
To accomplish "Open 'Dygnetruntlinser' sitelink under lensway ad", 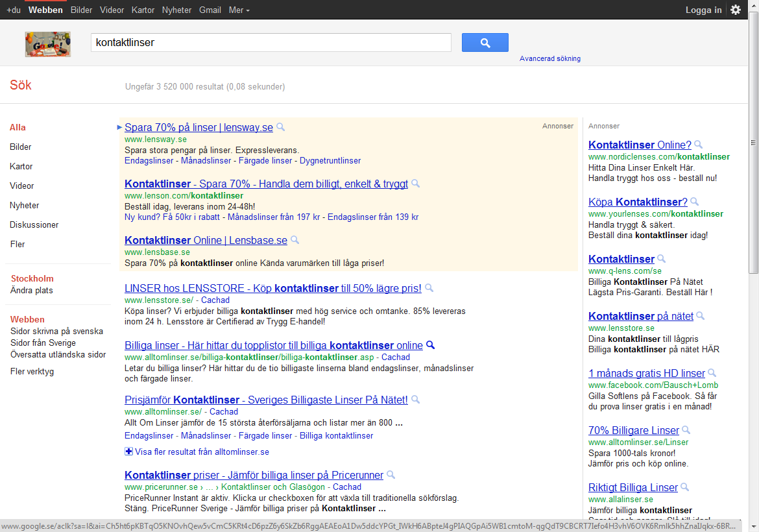I will (330, 161).
